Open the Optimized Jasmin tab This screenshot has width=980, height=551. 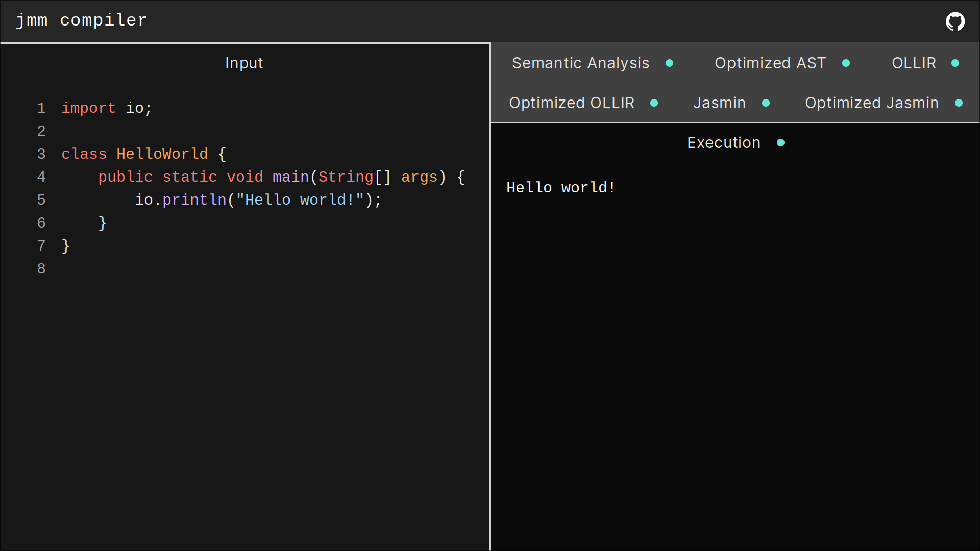click(871, 103)
